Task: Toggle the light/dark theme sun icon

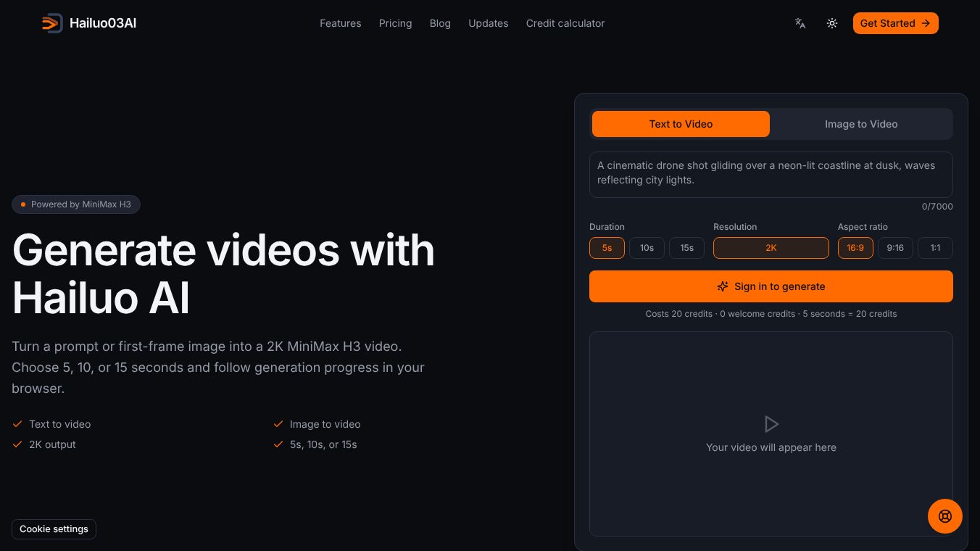Action: (832, 23)
